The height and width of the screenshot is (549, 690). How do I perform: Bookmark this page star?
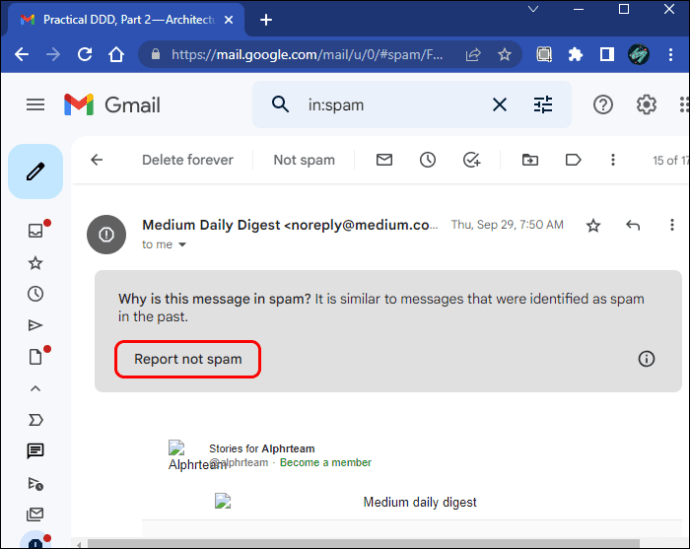(504, 55)
